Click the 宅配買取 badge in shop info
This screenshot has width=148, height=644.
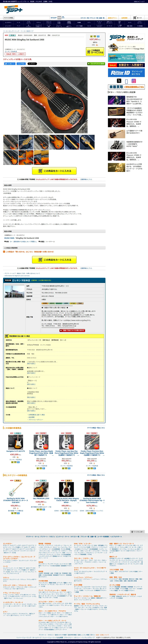[45, 303]
